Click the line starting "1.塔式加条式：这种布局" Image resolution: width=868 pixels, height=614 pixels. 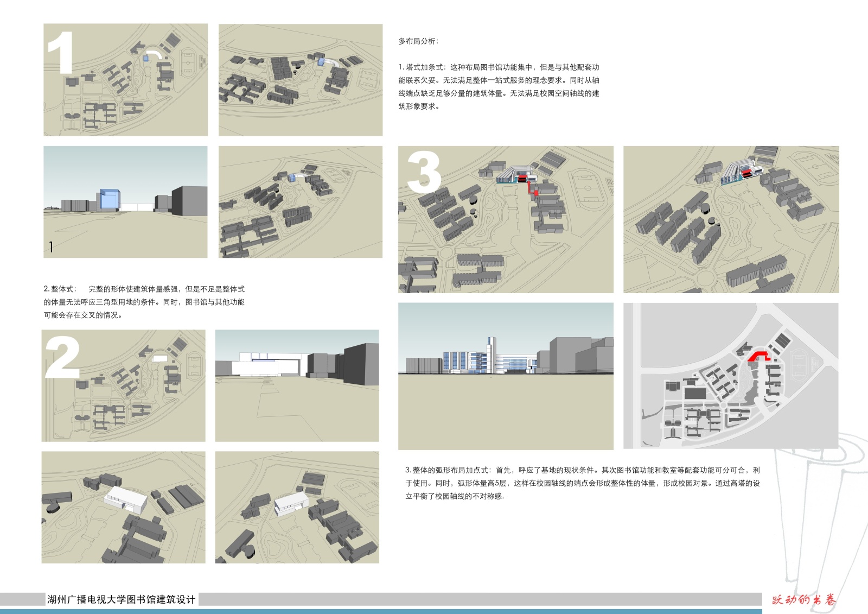499,67
